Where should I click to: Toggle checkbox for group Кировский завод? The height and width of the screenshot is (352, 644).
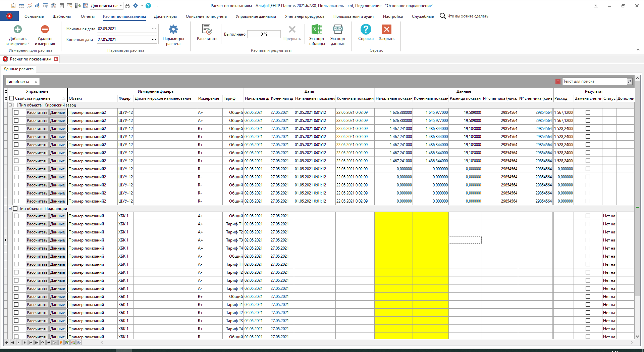[15, 105]
